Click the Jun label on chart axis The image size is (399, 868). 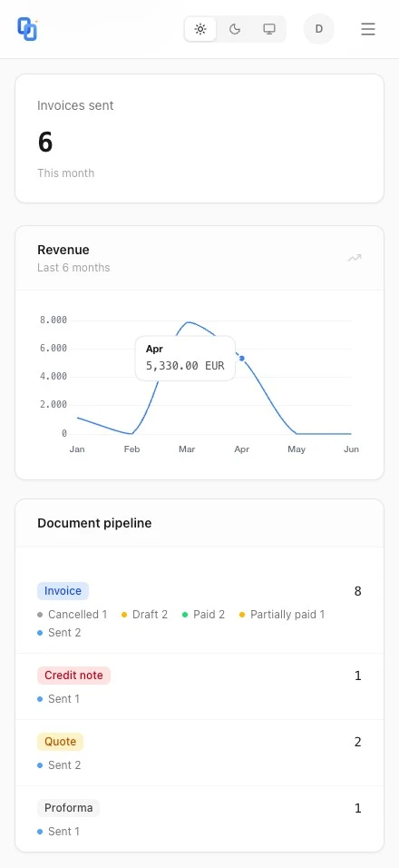(x=352, y=449)
